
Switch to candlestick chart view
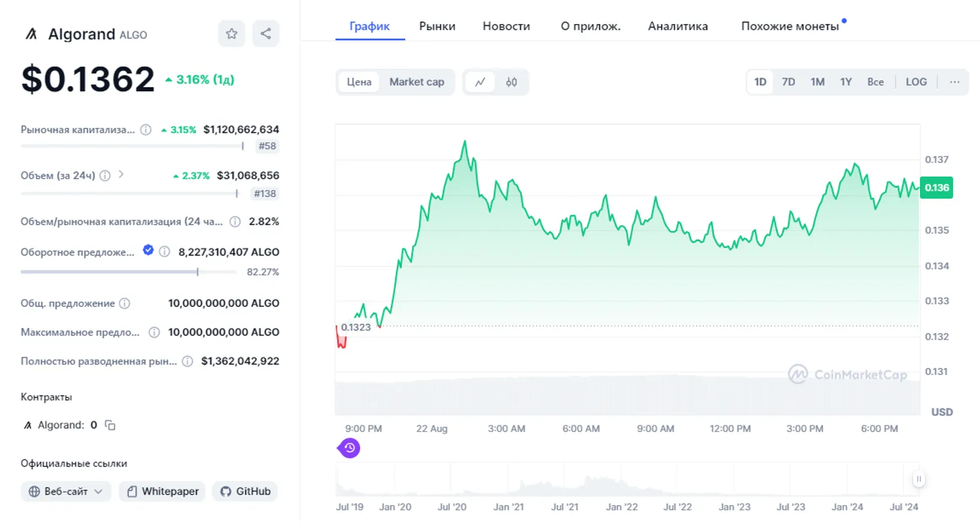(x=511, y=82)
